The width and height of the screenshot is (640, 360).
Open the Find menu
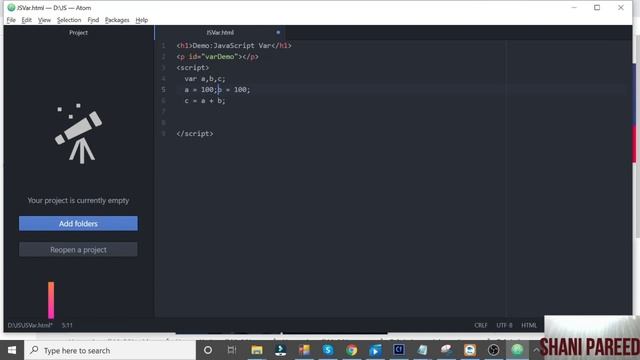point(93,20)
